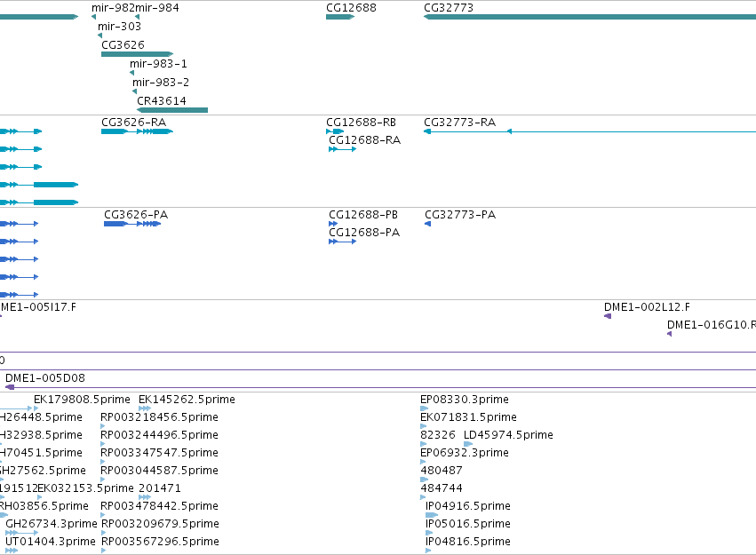
Task: Click the RP003567296.5prime label
Action: pos(160,542)
